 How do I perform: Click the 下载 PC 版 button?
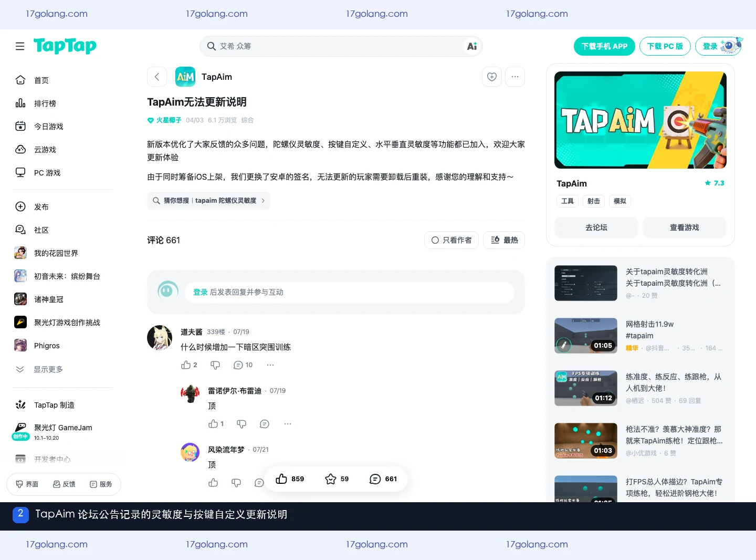point(665,46)
